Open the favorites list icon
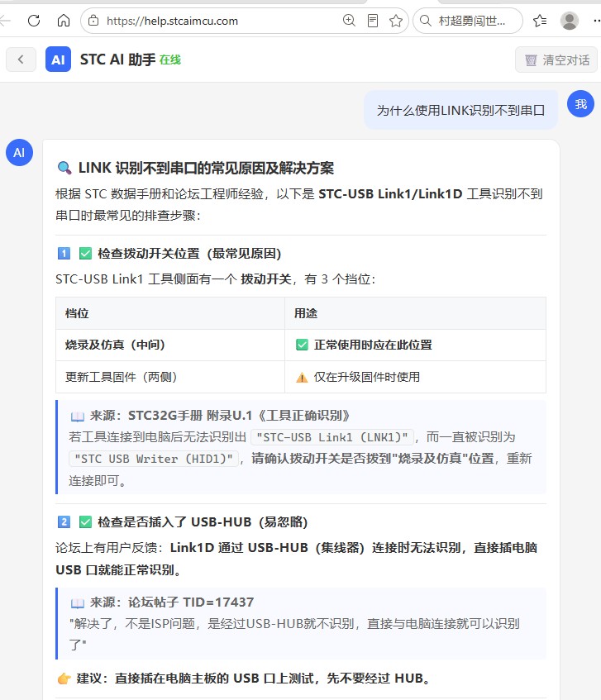Screen dimensions: 601x700 [540, 21]
